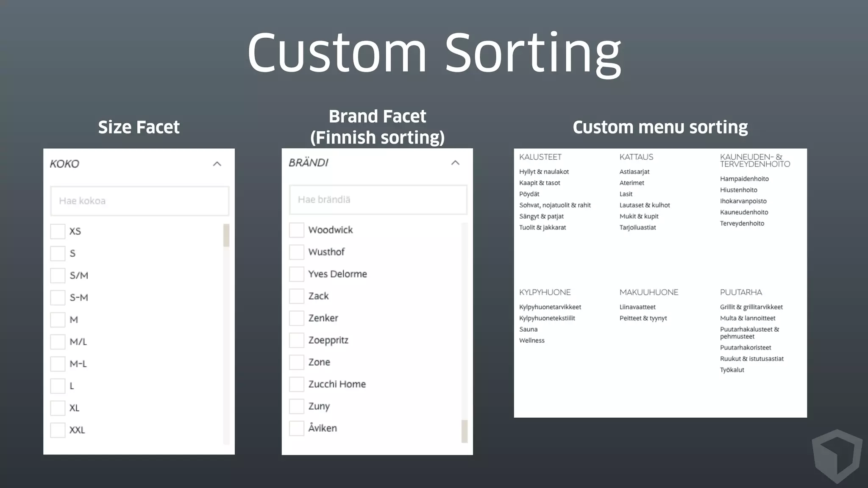Select 'Multa & lannoitteet' link
The height and width of the screenshot is (488, 868).
(x=748, y=318)
